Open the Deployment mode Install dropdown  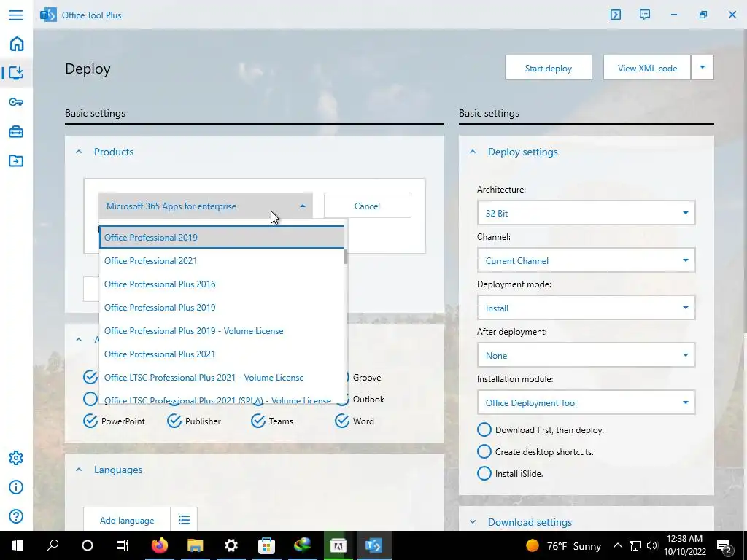click(586, 308)
